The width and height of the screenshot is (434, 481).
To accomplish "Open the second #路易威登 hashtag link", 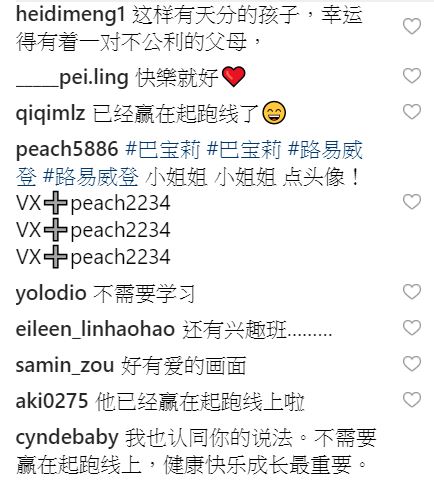I will 91,177.
